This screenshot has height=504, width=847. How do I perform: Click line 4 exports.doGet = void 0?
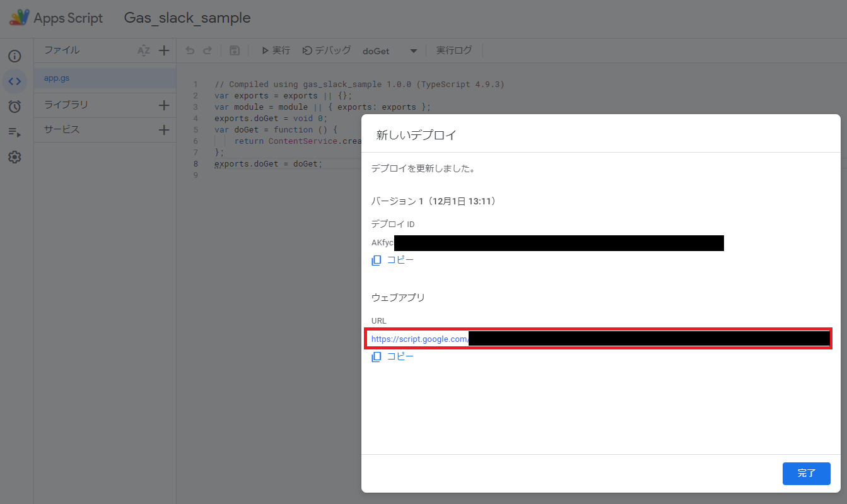click(x=271, y=118)
